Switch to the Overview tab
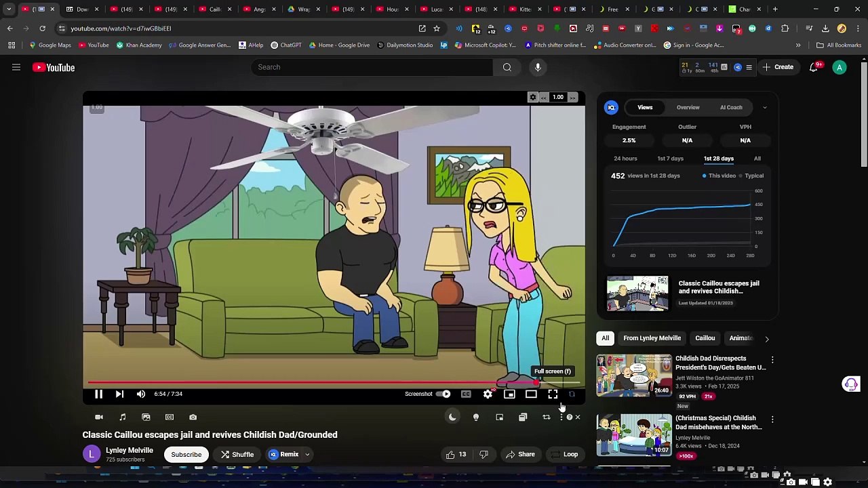Screen dimensions: 868x488 tap(688, 107)
